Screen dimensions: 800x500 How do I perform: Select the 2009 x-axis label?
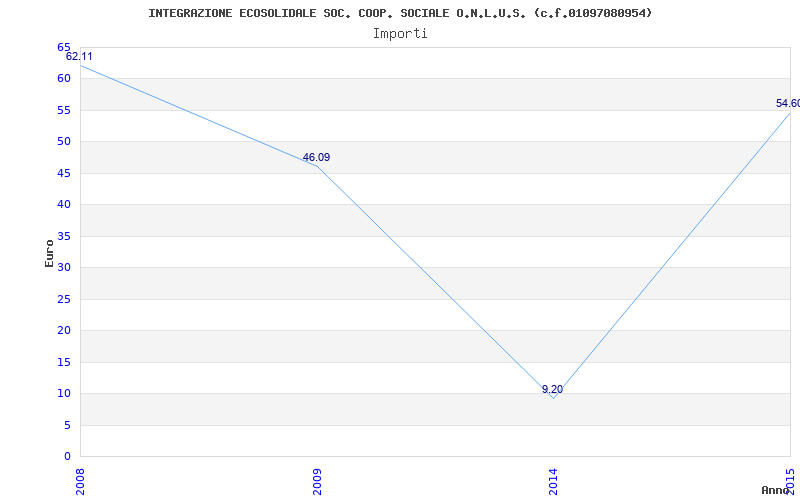[317, 482]
